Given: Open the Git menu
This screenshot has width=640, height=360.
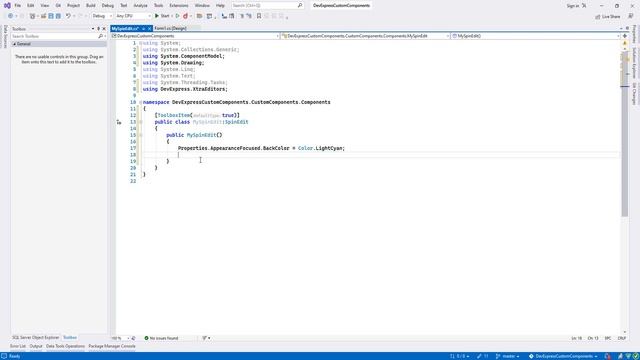Looking at the screenshot, I should click(x=58, y=6).
